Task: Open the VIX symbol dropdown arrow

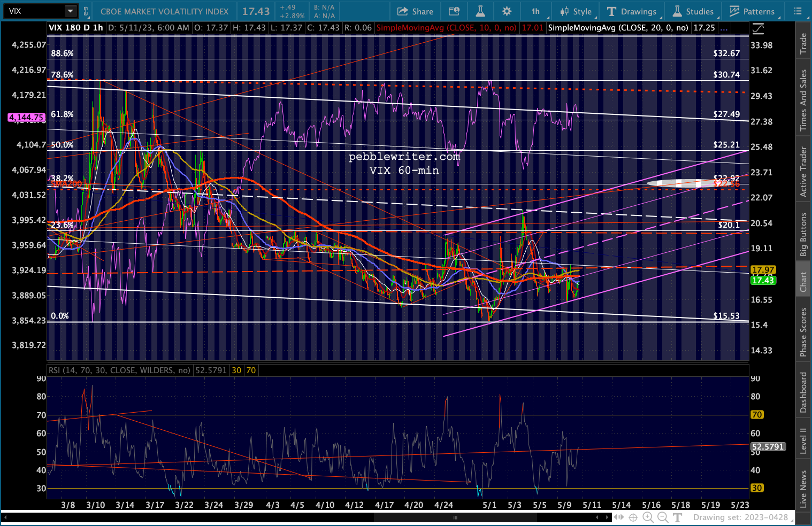Action: [x=71, y=11]
